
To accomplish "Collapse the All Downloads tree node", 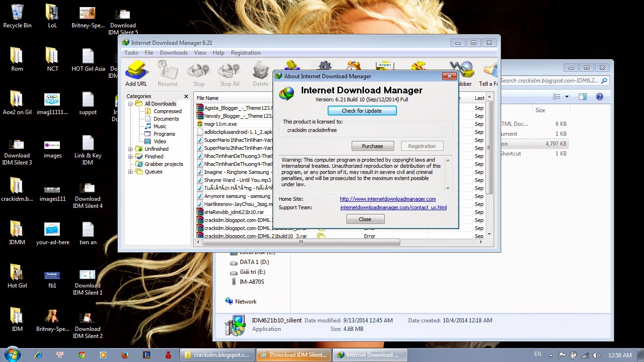I will point(131,104).
